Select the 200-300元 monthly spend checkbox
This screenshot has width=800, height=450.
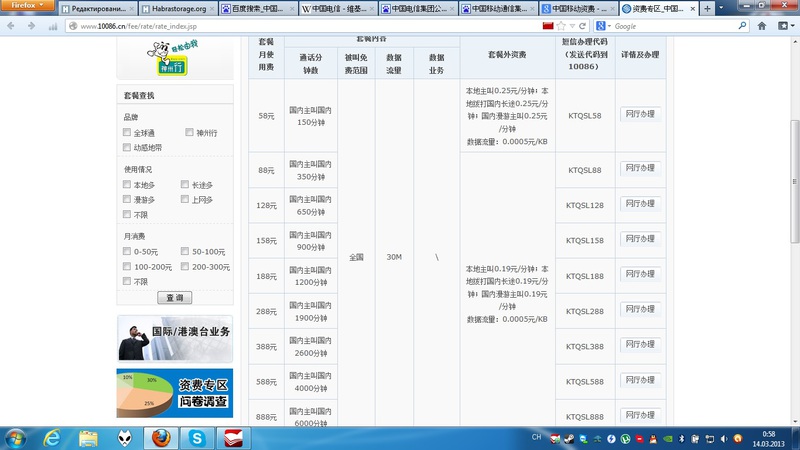point(185,266)
